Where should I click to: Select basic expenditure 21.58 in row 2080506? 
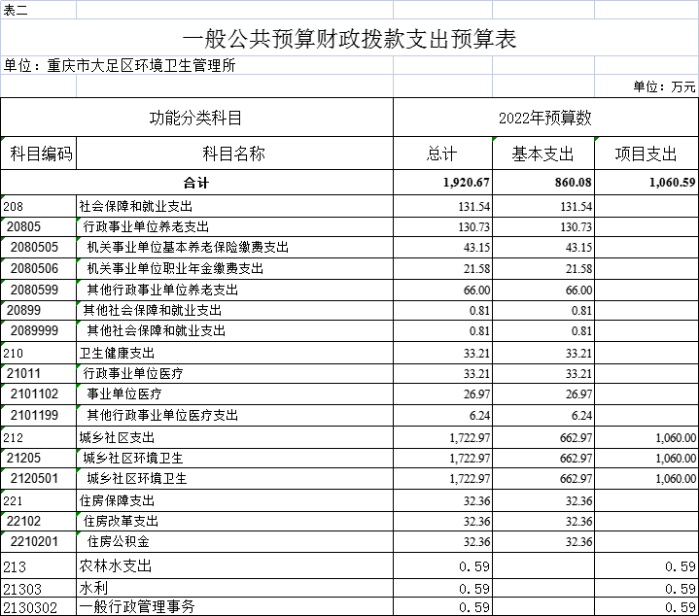(543, 268)
